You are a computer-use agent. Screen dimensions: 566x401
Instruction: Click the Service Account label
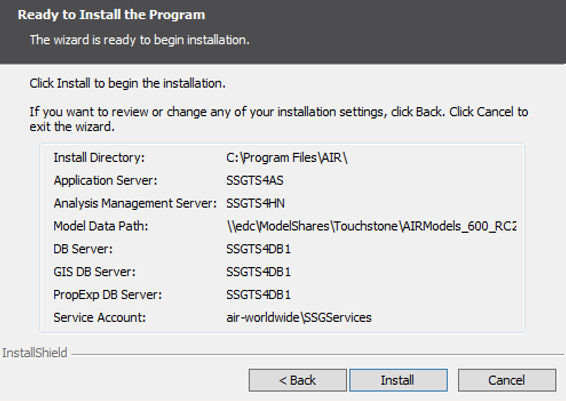point(99,318)
